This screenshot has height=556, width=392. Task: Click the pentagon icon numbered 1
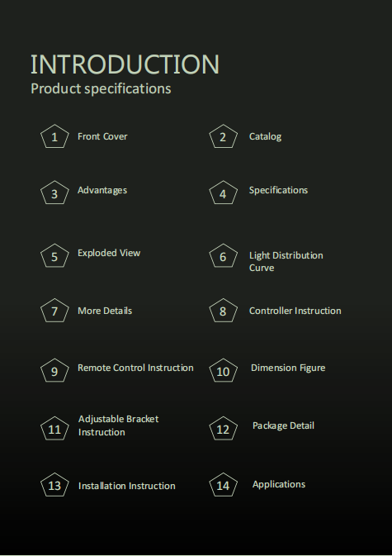tap(54, 136)
